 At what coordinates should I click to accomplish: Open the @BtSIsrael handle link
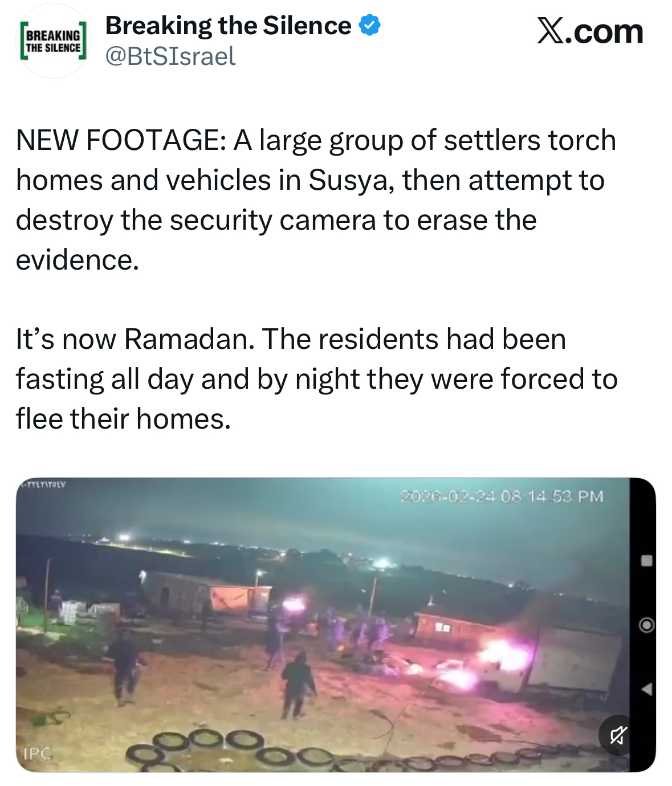click(170, 56)
